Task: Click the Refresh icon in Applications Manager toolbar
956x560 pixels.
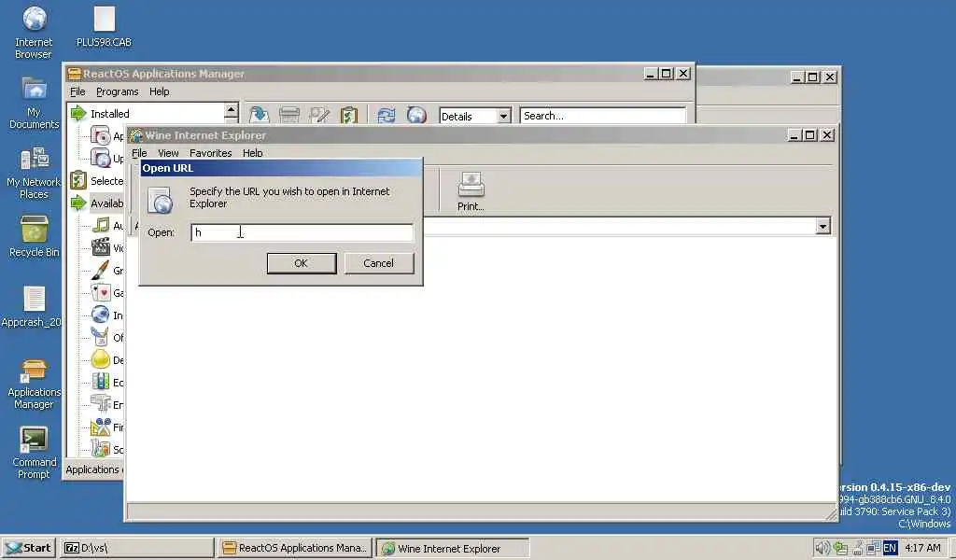Action: tap(386, 115)
